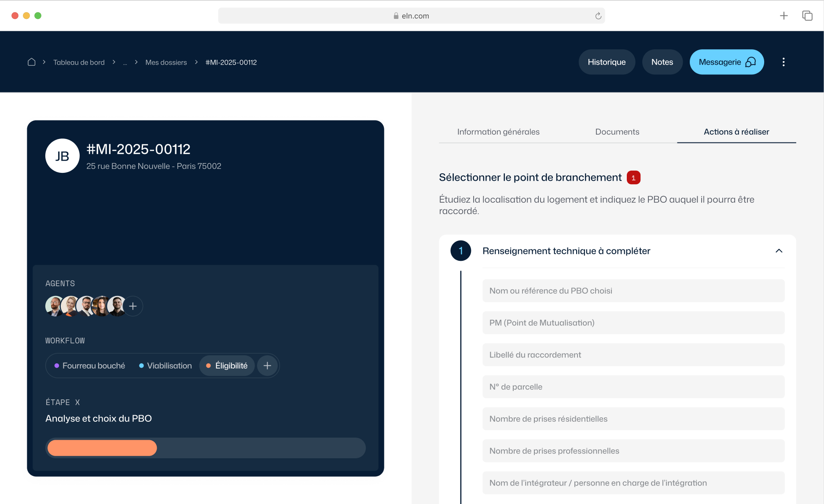Open the vertical three-dot options menu
The height and width of the screenshot is (504, 824).
coord(784,62)
